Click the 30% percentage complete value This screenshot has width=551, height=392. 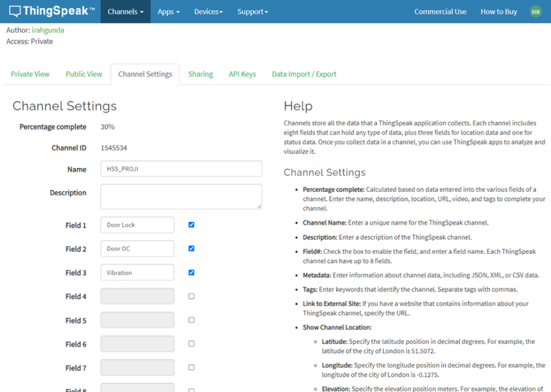pos(108,127)
